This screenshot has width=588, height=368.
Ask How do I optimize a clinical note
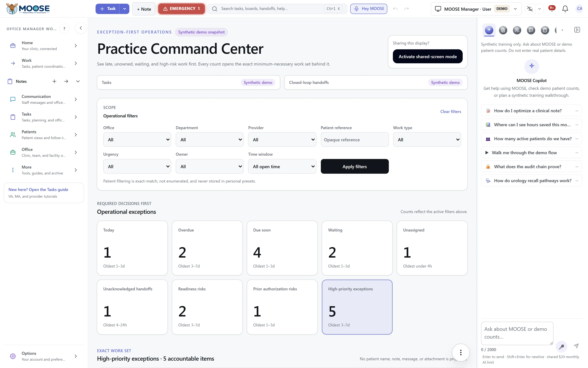[x=531, y=111]
